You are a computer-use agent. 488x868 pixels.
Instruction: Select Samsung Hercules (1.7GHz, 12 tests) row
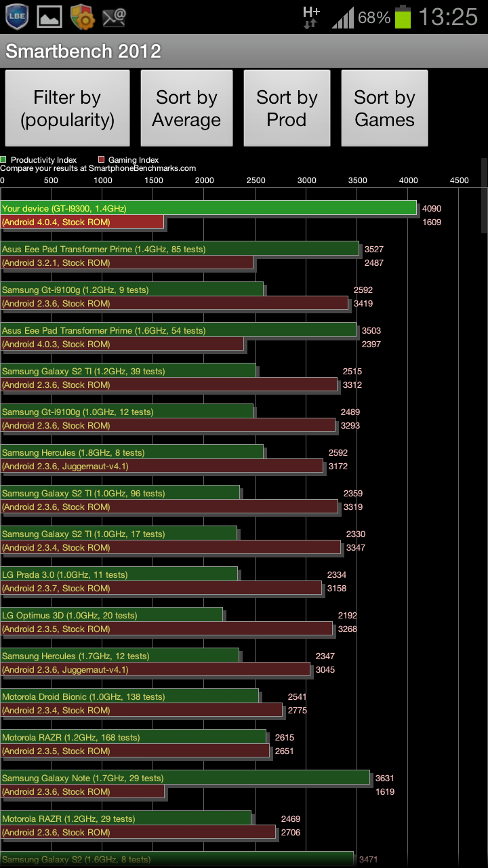(119, 656)
